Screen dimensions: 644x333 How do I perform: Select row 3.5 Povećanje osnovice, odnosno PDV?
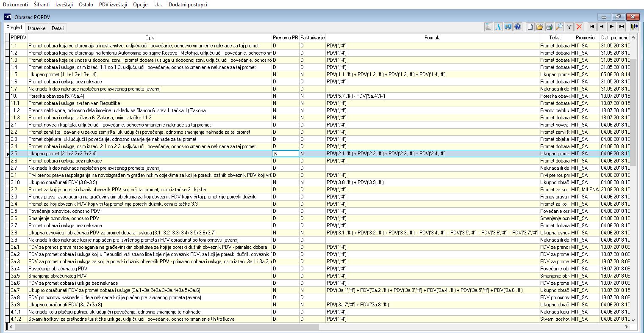click(150, 211)
